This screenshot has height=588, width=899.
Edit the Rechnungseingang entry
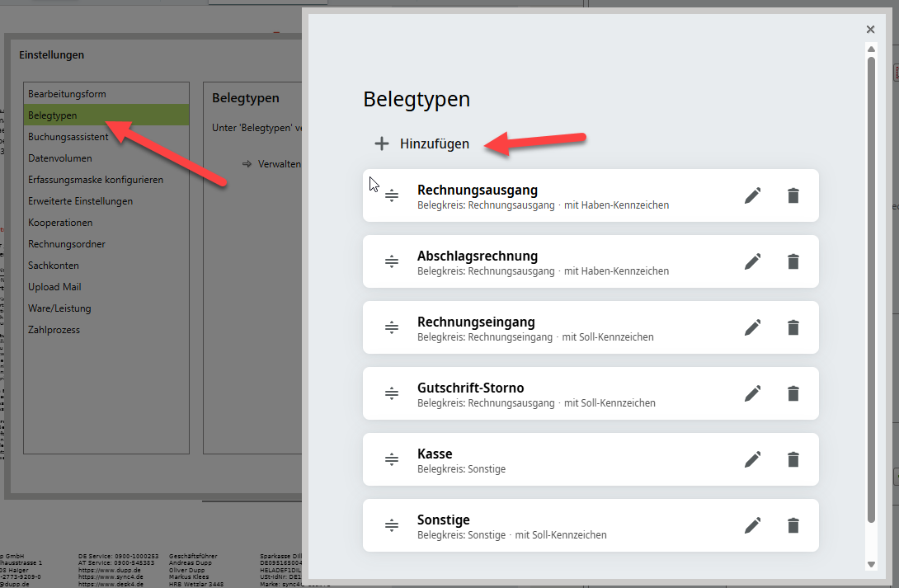(752, 327)
